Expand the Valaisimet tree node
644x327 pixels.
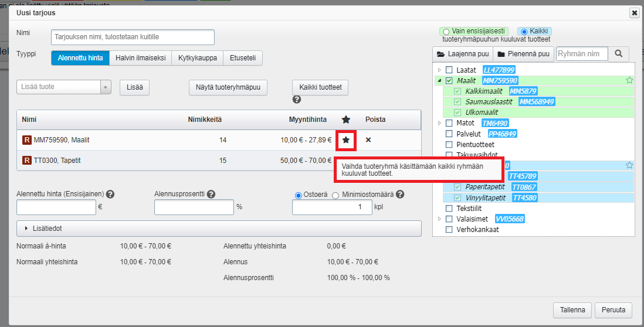click(440, 219)
